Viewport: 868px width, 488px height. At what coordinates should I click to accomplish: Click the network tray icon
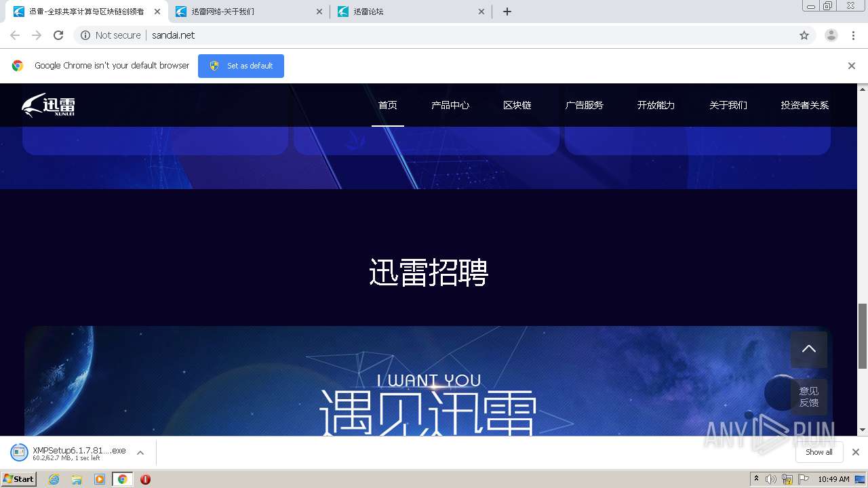(787, 479)
